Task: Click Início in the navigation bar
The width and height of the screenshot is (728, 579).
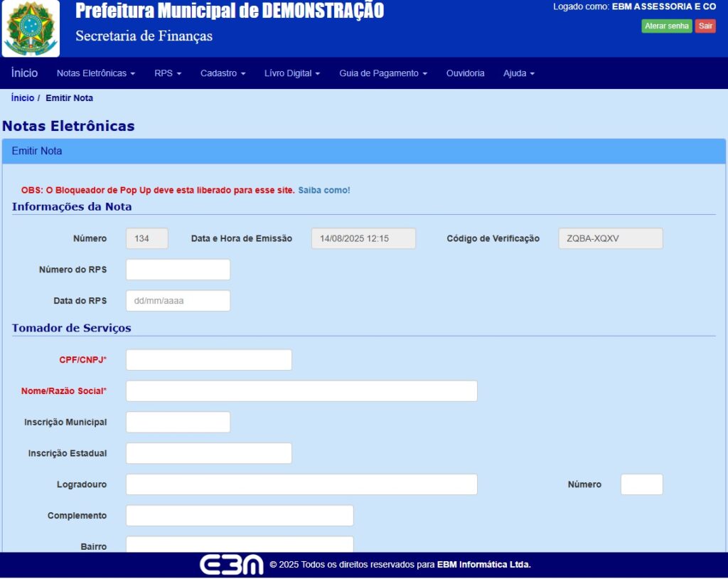Action: [x=25, y=73]
